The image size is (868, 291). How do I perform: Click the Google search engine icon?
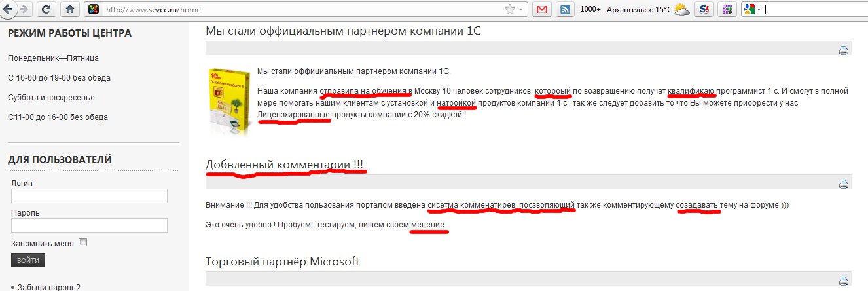750,9
